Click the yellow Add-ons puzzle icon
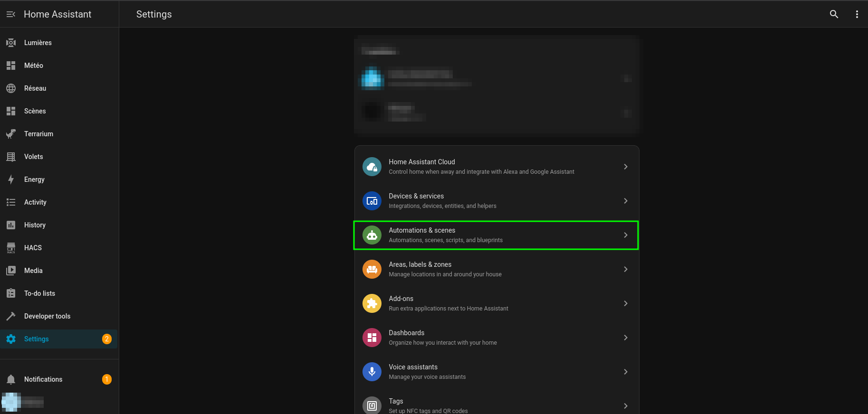 (372, 303)
